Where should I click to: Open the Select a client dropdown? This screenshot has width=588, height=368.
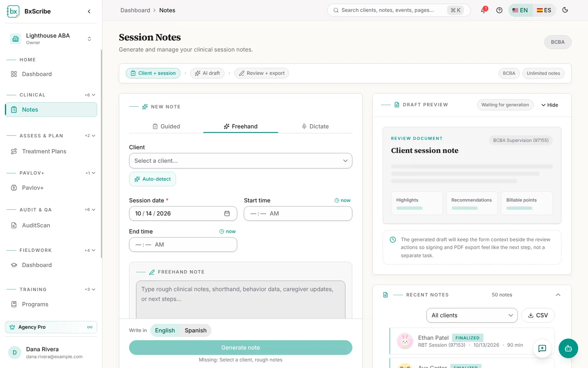pyautogui.click(x=241, y=161)
